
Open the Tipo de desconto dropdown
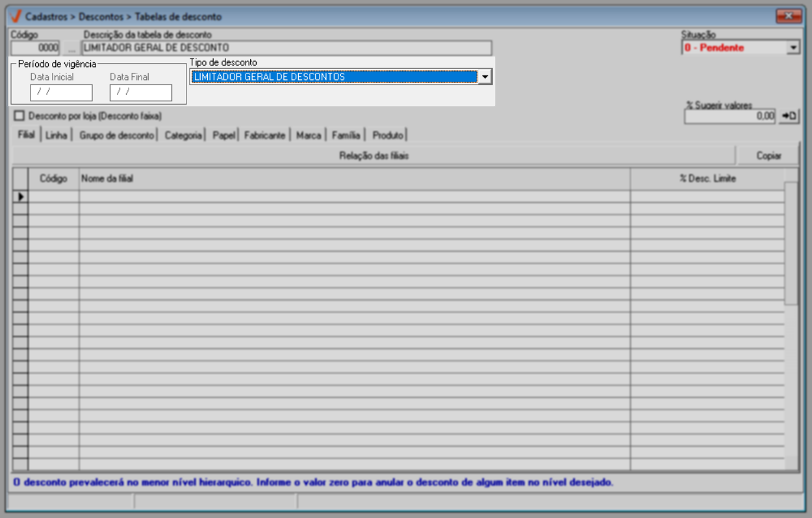[x=485, y=77]
